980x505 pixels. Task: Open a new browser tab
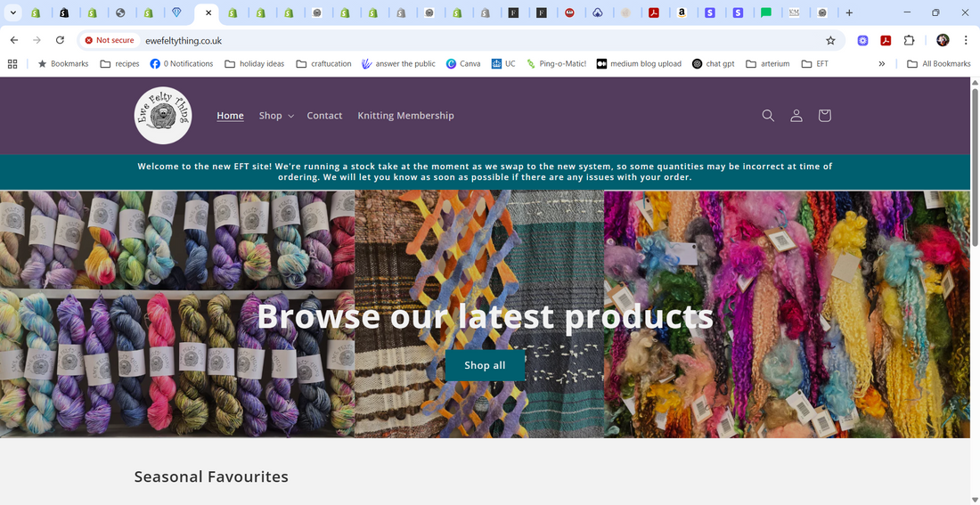pyautogui.click(x=849, y=13)
